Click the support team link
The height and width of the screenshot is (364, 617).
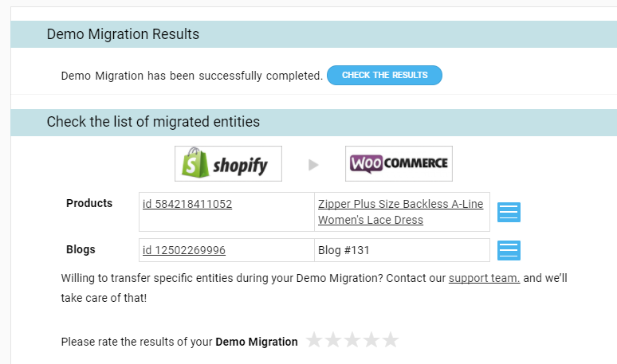pyautogui.click(x=484, y=278)
